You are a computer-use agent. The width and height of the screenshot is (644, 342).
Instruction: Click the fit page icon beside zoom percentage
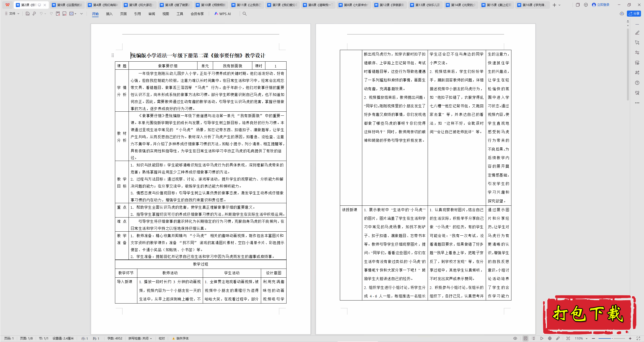[x=568, y=338]
